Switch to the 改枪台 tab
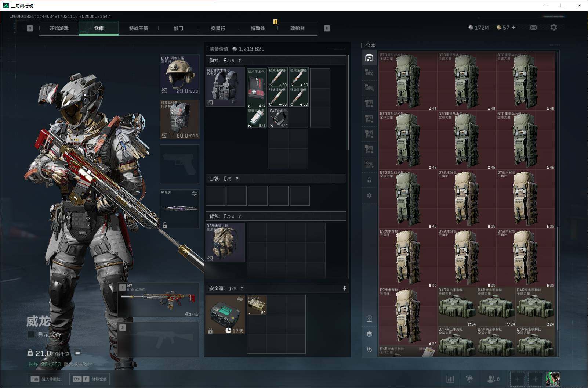 click(297, 28)
